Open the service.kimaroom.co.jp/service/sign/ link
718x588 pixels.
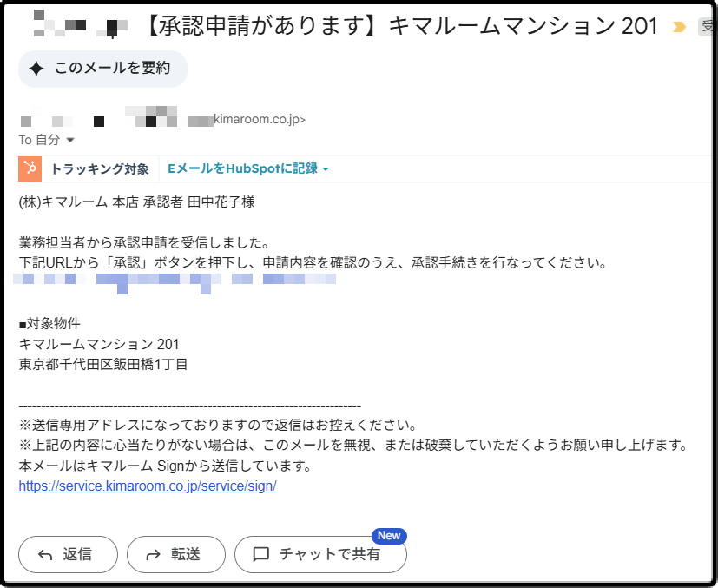148,486
